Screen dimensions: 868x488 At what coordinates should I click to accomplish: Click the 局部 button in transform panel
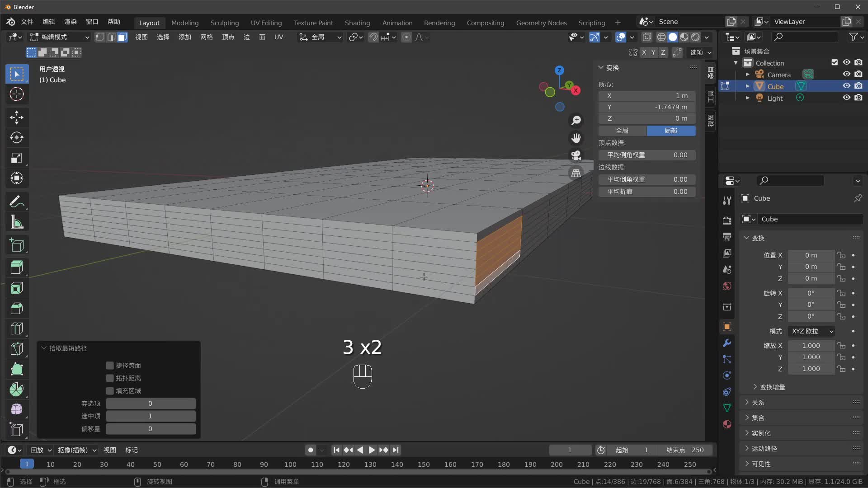tap(671, 131)
